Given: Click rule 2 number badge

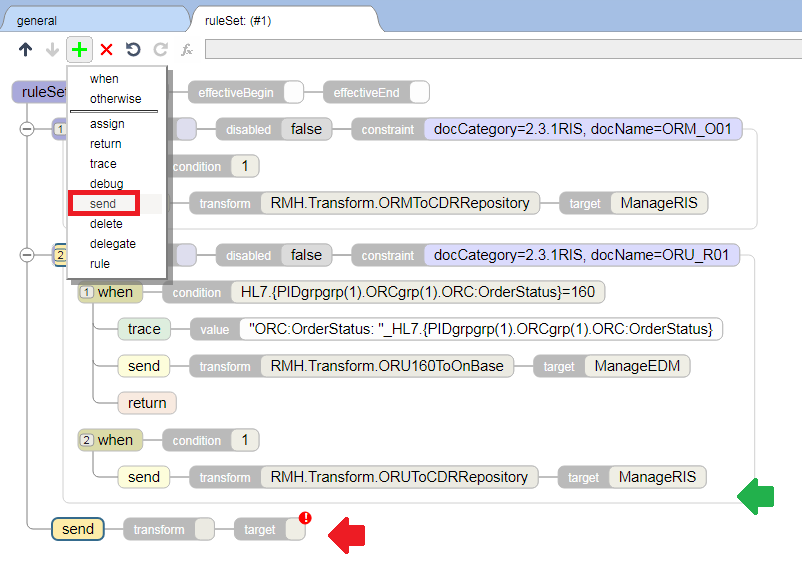Looking at the screenshot, I should click(60, 255).
